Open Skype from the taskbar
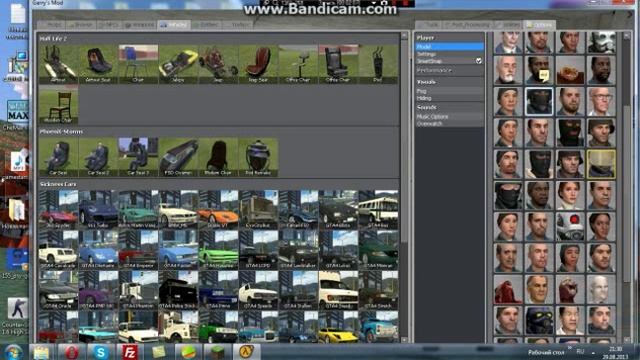The width and height of the screenshot is (640, 360). (x=100, y=352)
